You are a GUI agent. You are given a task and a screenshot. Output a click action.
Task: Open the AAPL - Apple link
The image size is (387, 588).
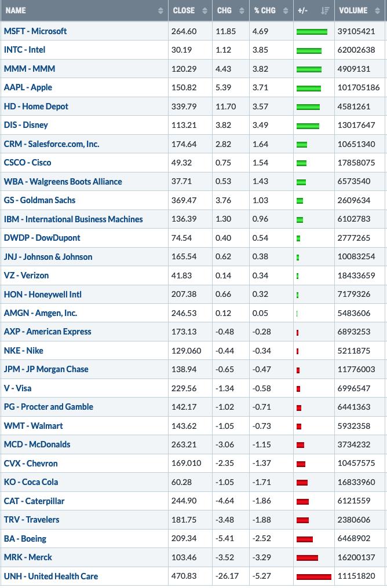coord(28,87)
